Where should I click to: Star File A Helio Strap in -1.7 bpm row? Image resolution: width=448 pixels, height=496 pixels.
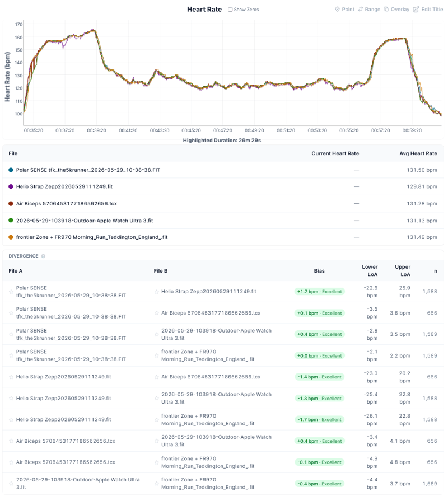pyautogui.click(x=11, y=420)
